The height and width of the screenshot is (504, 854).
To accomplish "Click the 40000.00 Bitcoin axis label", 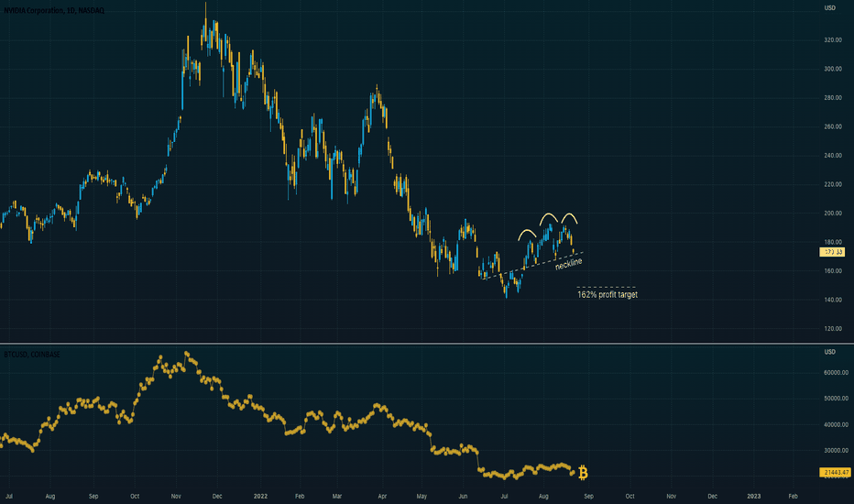I will pos(836,425).
